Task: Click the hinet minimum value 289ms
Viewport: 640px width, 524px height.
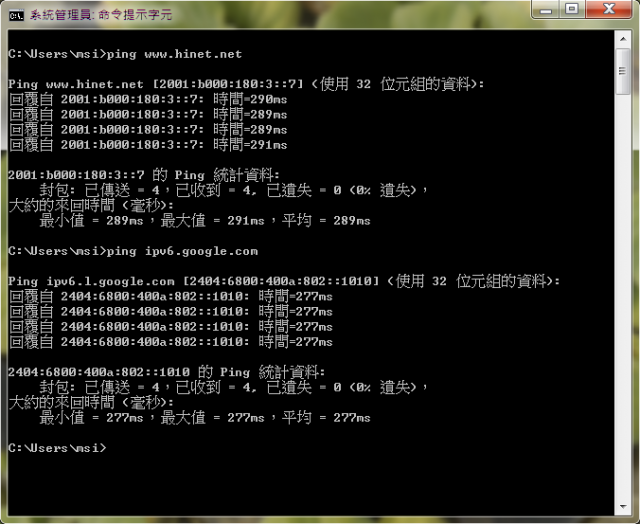Action: (124, 221)
